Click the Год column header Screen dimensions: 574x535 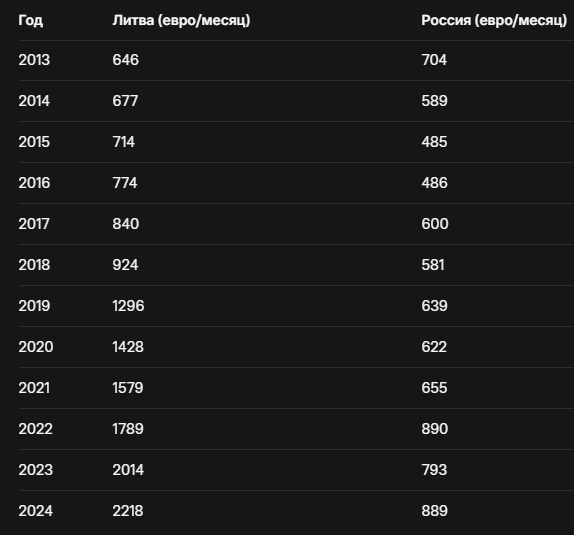[30, 21]
